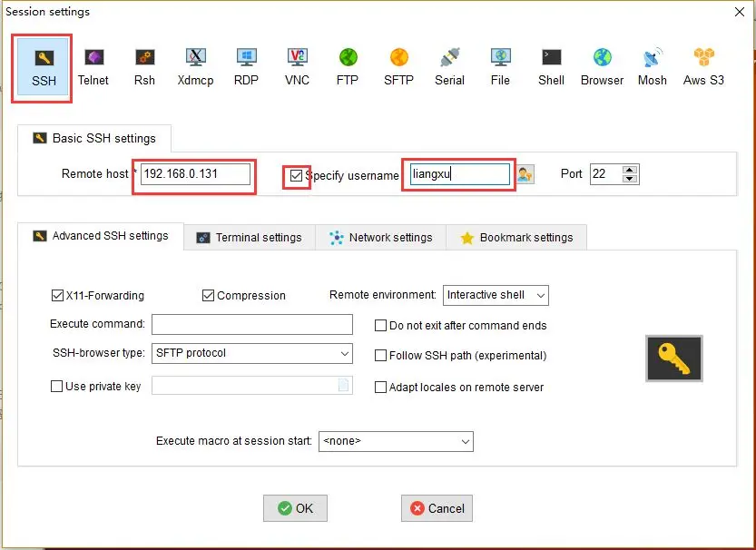
Task: Select the SFTP session type
Action: pyautogui.click(x=398, y=67)
